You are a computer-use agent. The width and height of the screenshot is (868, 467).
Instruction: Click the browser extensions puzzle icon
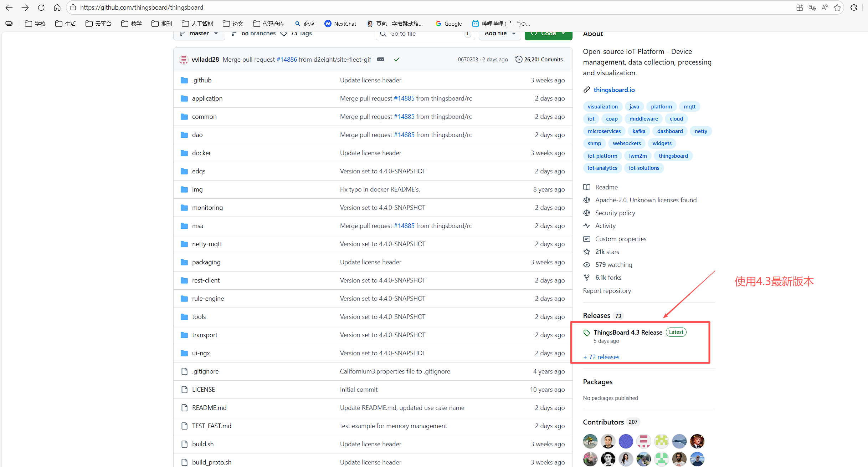[854, 7]
